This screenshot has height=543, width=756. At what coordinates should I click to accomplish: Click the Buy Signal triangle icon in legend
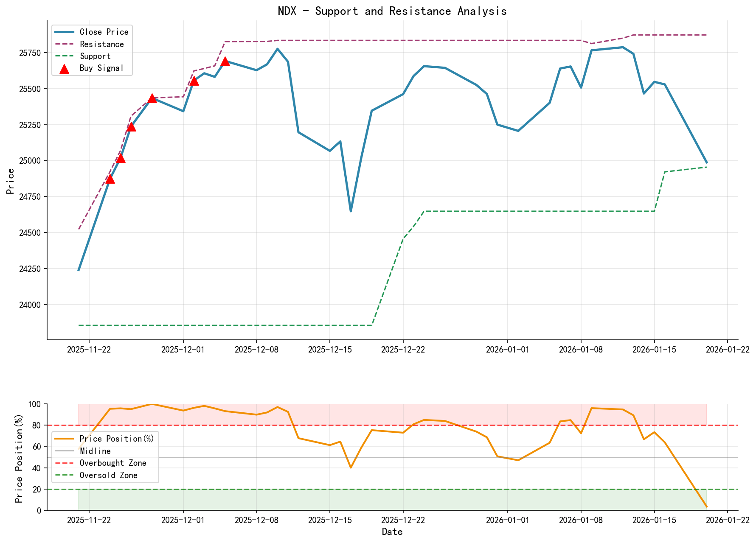(64, 69)
